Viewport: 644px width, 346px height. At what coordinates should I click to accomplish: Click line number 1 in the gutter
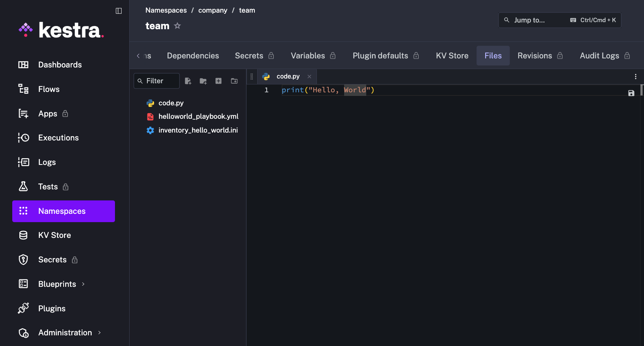click(266, 90)
